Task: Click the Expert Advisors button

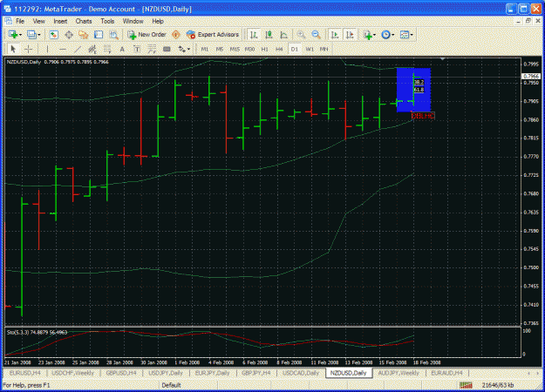Action: coord(213,35)
